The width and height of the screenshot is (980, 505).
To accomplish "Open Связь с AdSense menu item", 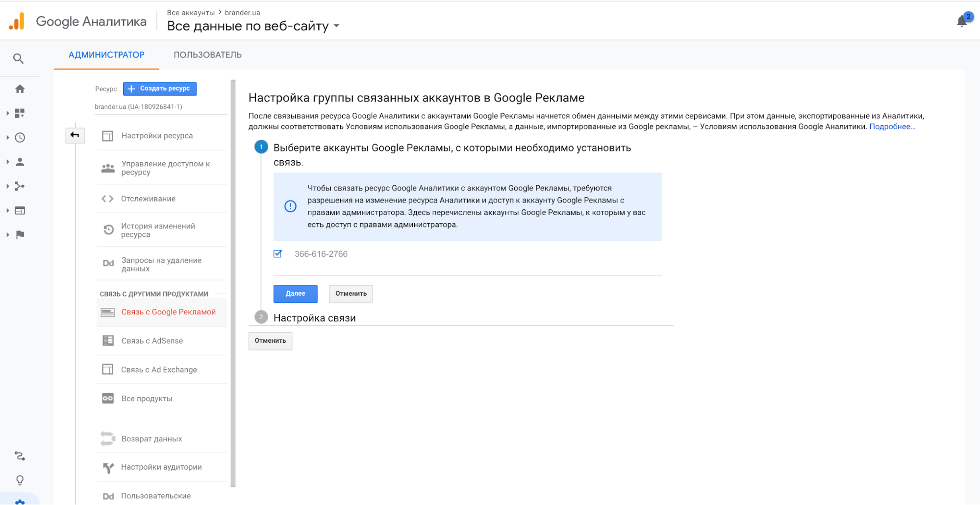I will click(152, 341).
